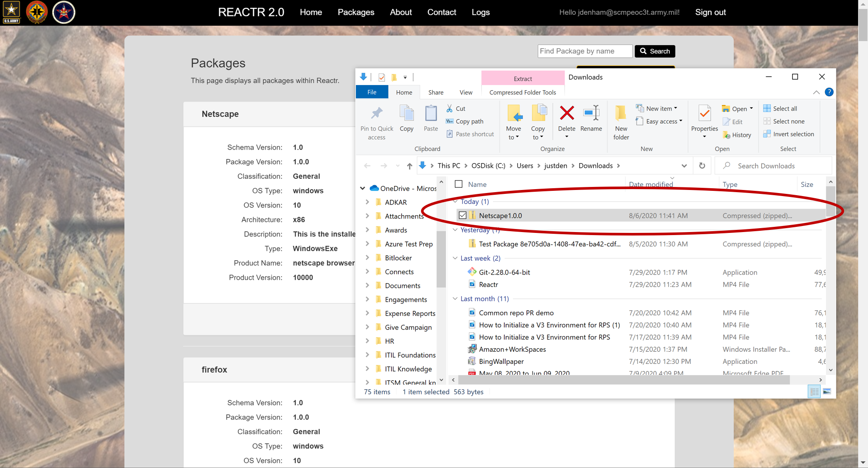
Task: Click the file list horizontal scrollbar
Action: point(624,380)
